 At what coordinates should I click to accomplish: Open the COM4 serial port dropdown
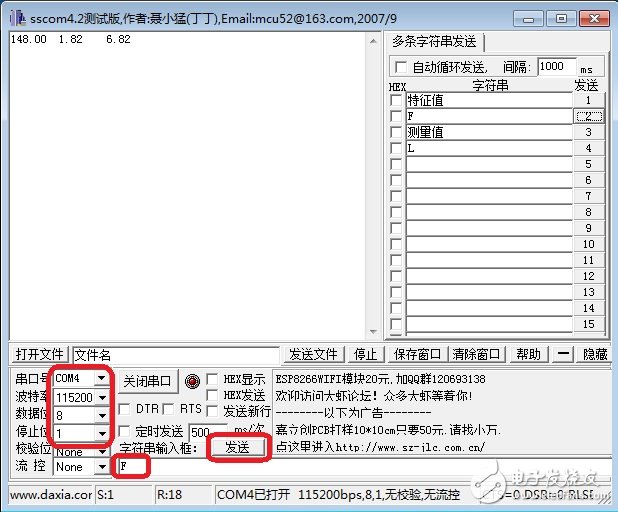click(101, 379)
